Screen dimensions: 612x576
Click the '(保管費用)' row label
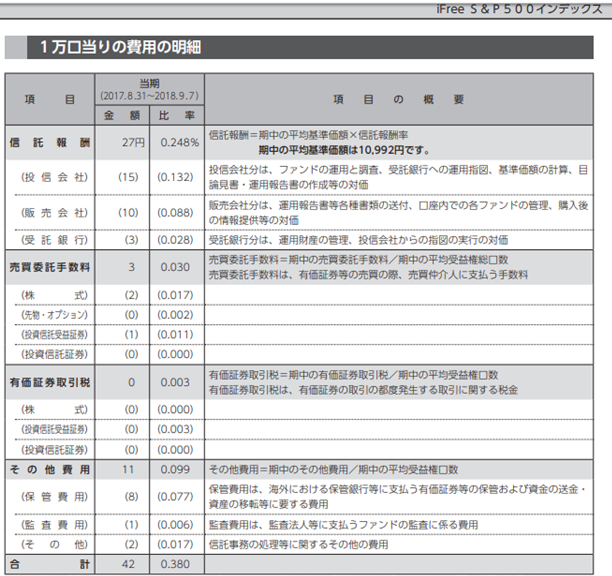coord(54,497)
